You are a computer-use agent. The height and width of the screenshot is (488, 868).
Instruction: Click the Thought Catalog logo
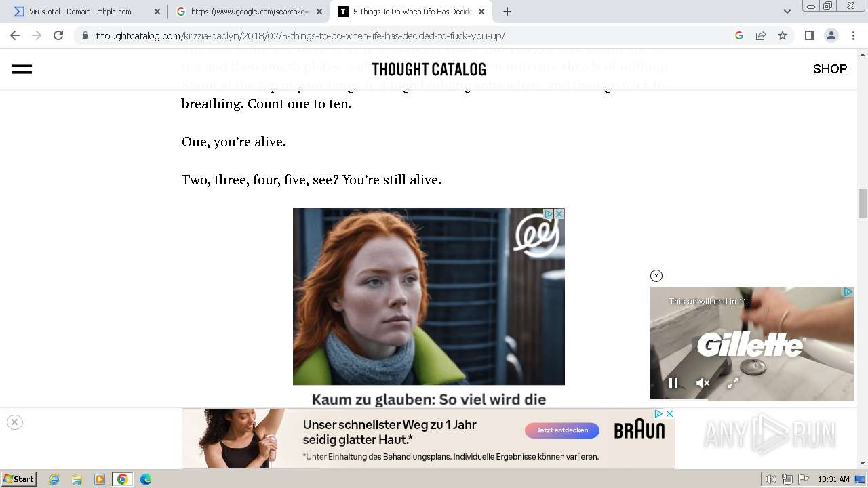tap(429, 69)
